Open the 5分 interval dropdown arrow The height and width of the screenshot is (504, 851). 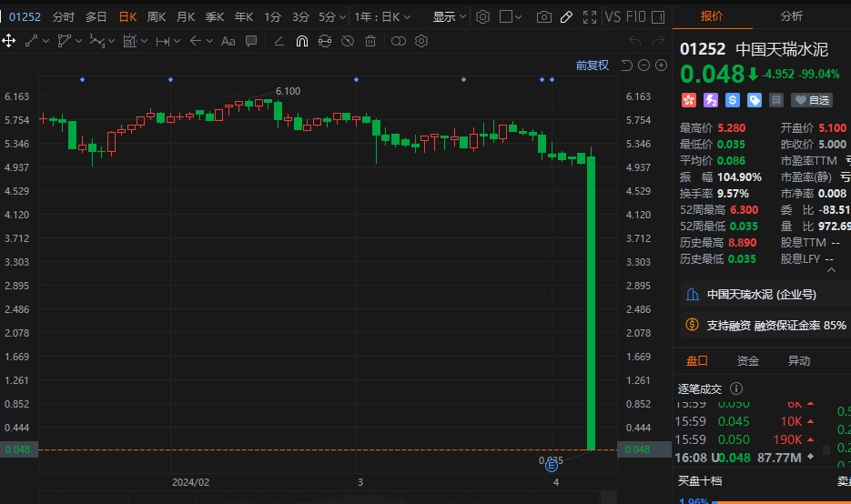[341, 17]
